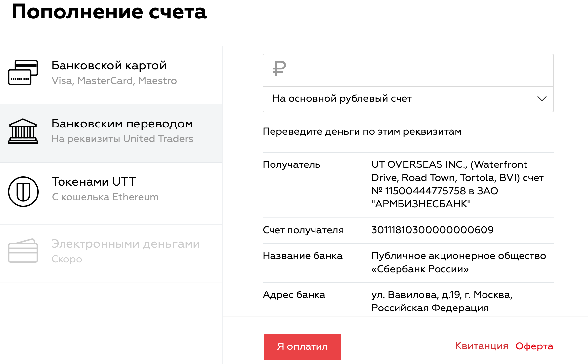Click the dropdown chevron arrow for account selection

[x=542, y=99]
